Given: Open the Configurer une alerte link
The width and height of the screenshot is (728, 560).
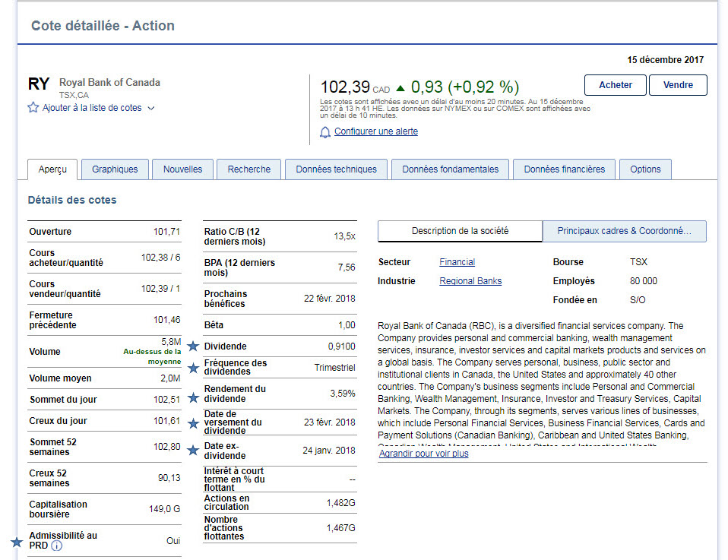Looking at the screenshot, I should click(x=375, y=131).
